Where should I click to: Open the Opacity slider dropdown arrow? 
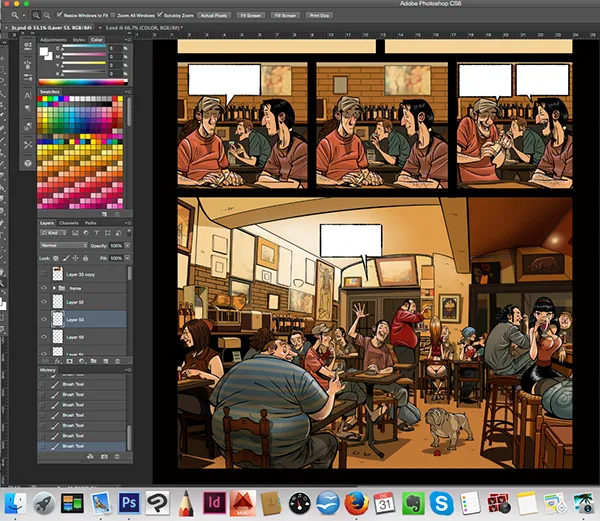click(127, 246)
